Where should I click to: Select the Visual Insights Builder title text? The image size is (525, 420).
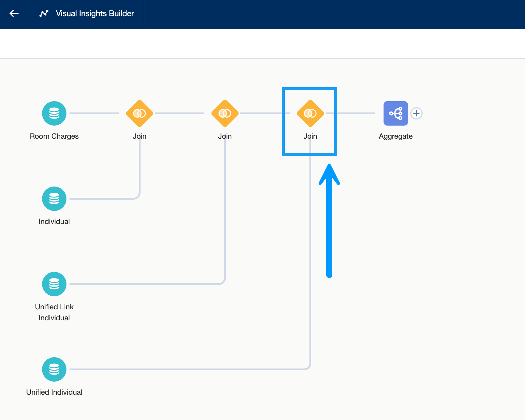coord(95,13)
